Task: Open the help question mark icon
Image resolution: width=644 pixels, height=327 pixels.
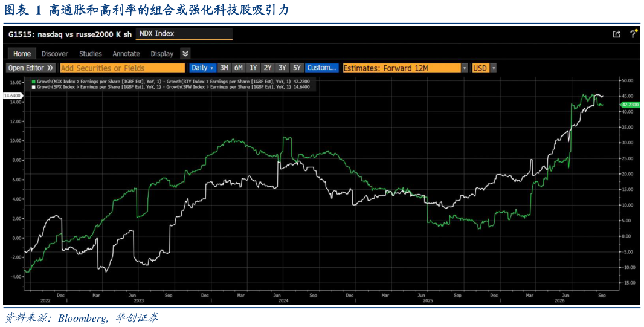Action: point(633,34)
